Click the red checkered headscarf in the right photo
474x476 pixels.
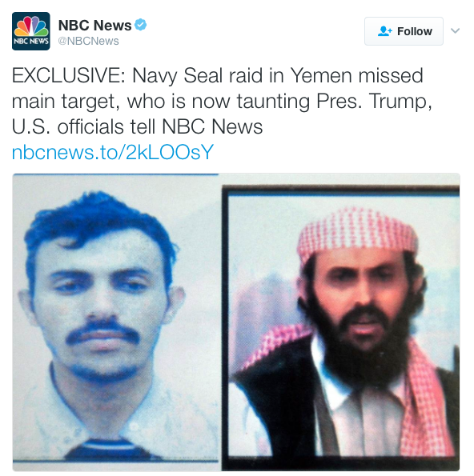tap(357, 232)
